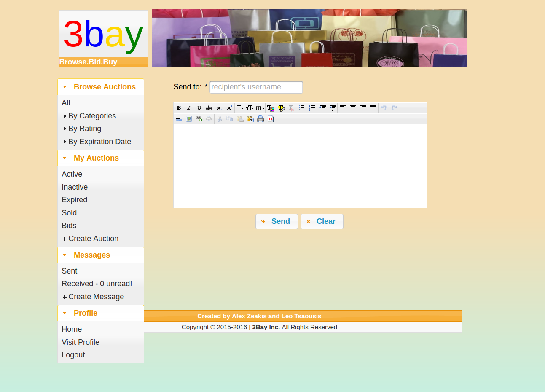Open text color picker
This screenshot has width=545, height=392.
tap(271, 108)
